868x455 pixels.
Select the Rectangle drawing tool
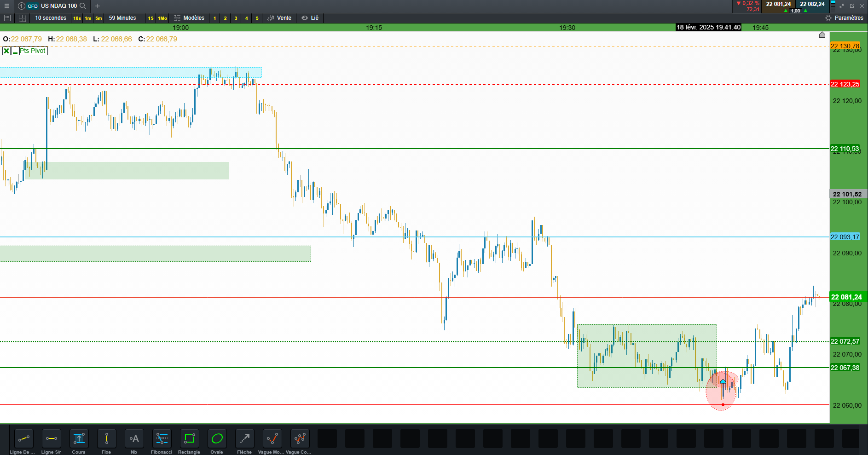coord(189,438)
